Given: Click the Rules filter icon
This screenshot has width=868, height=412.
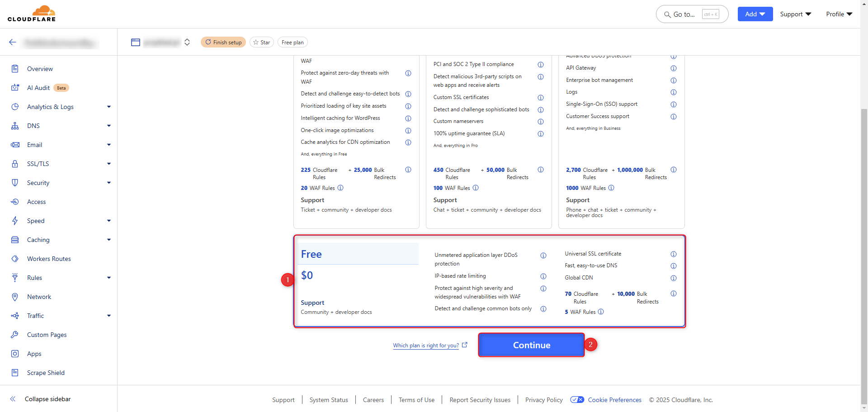Looking at the screenshot, I should (x=15, y=278).
